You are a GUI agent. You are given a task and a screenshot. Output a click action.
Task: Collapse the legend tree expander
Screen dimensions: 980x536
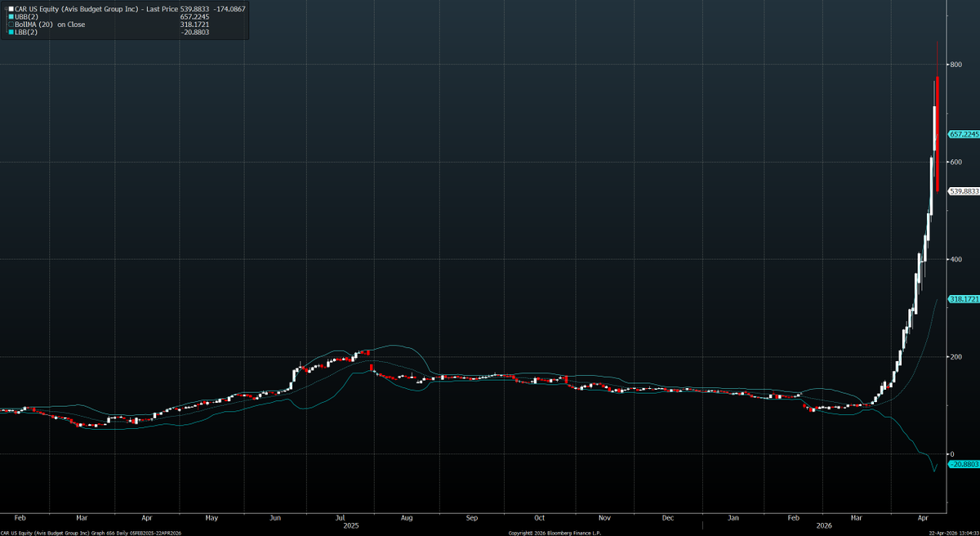(5, 8)
